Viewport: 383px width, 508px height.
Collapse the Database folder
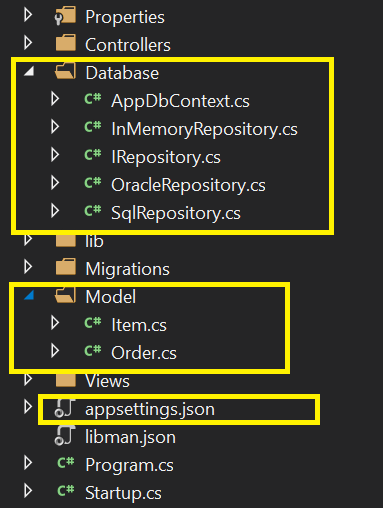tap(29, 71)
